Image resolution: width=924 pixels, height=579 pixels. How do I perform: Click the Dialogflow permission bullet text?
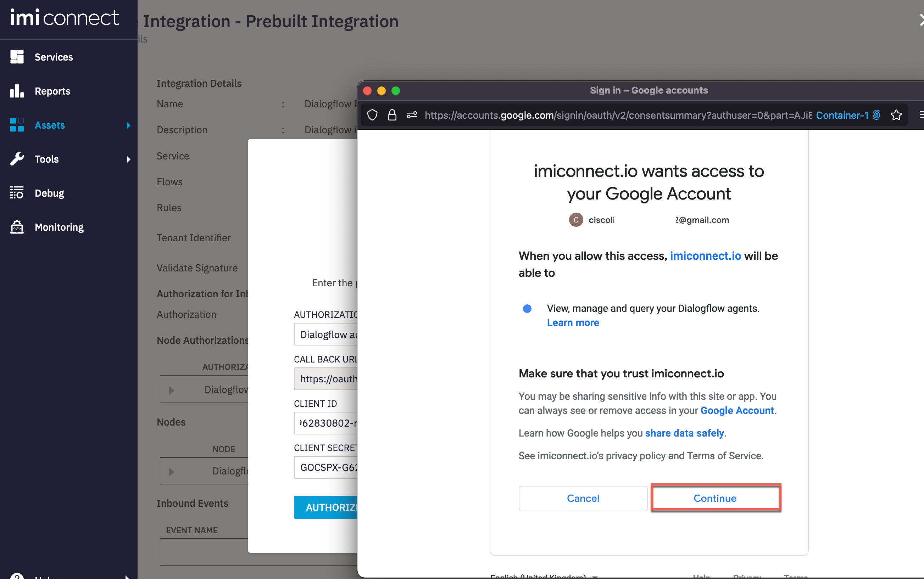pyautogui.click(x=653, y=308)
